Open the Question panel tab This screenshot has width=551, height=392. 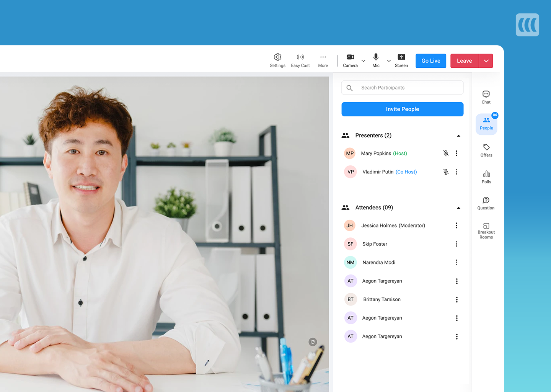486,203
